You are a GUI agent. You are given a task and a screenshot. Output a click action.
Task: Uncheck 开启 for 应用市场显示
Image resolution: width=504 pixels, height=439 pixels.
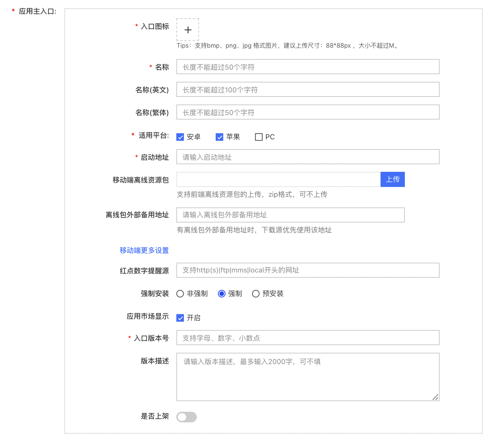point(180,318)
